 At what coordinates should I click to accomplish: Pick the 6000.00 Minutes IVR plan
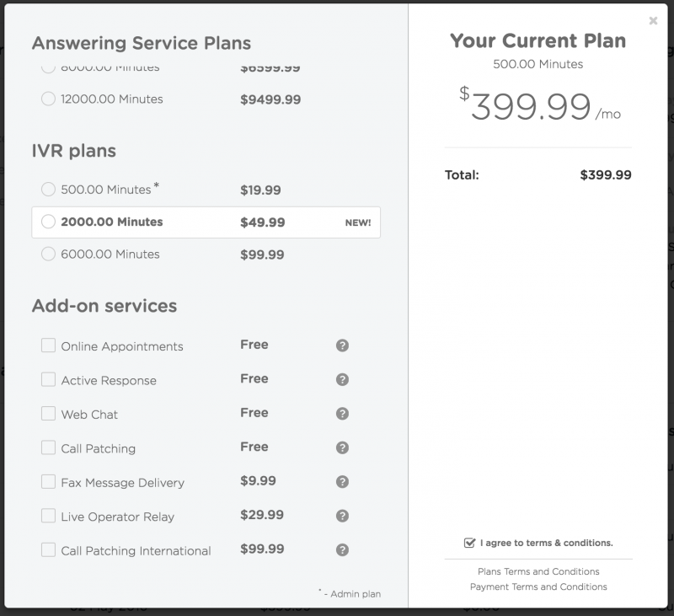click(49, 254)
